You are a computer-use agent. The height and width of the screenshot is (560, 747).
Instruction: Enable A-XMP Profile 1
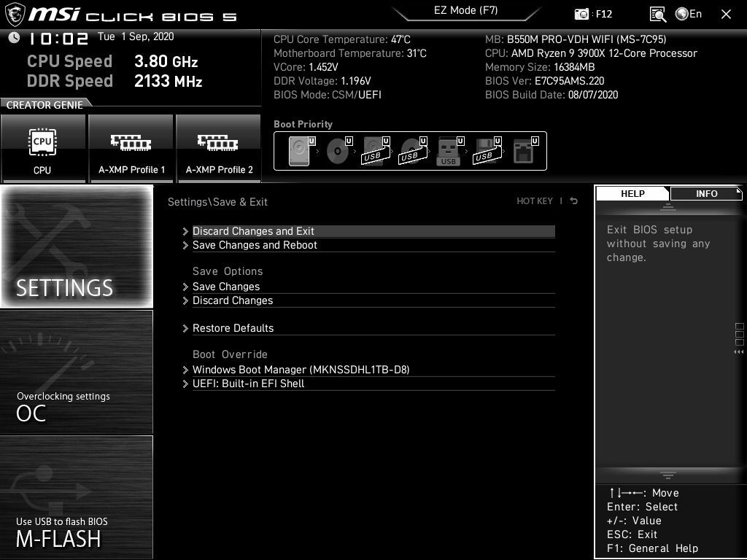(x=131, y=148)
